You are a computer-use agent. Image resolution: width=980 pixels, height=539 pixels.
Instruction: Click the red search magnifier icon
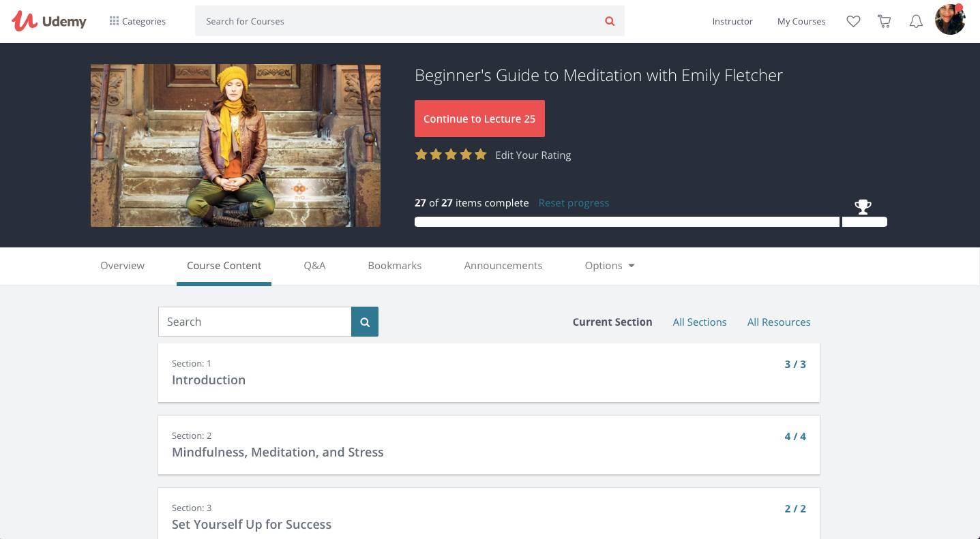(x=610, y=21)
